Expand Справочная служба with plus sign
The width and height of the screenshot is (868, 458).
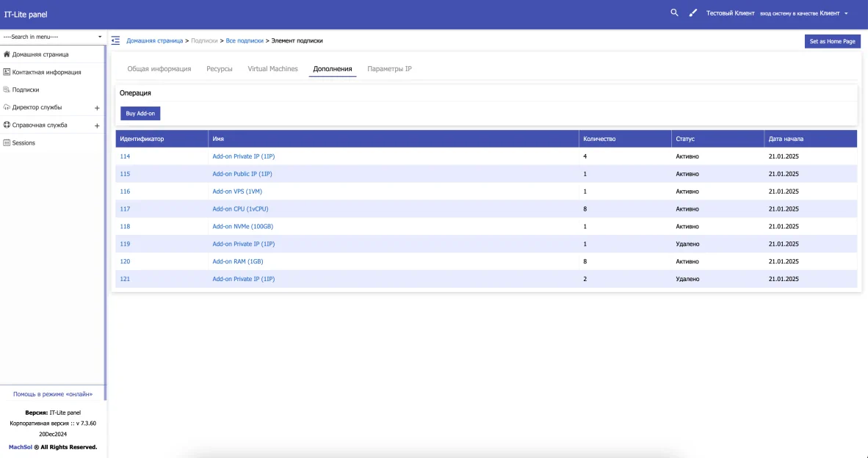tap(97, 126)
